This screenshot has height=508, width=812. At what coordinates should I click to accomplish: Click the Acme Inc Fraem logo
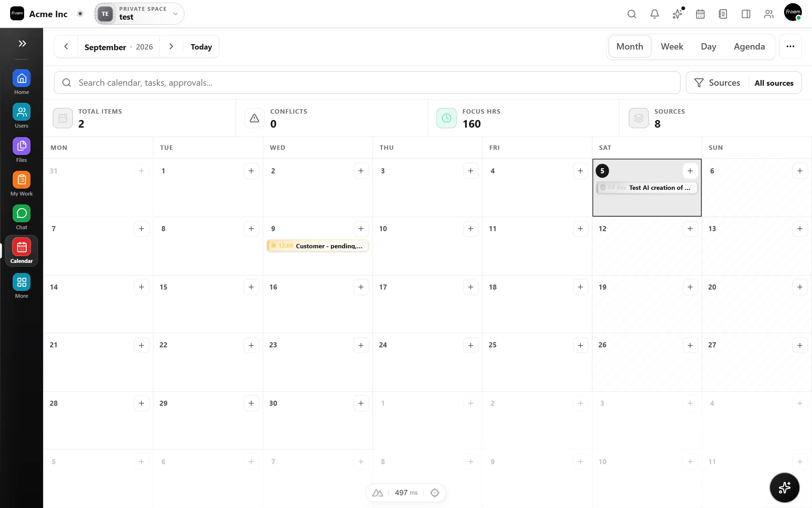click(x=17, y=13)
